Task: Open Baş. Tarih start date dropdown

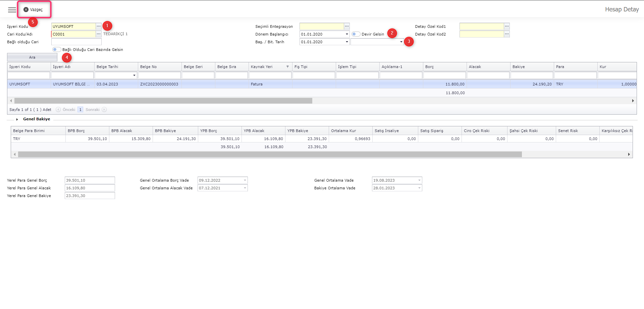Action: click(347, 42)
